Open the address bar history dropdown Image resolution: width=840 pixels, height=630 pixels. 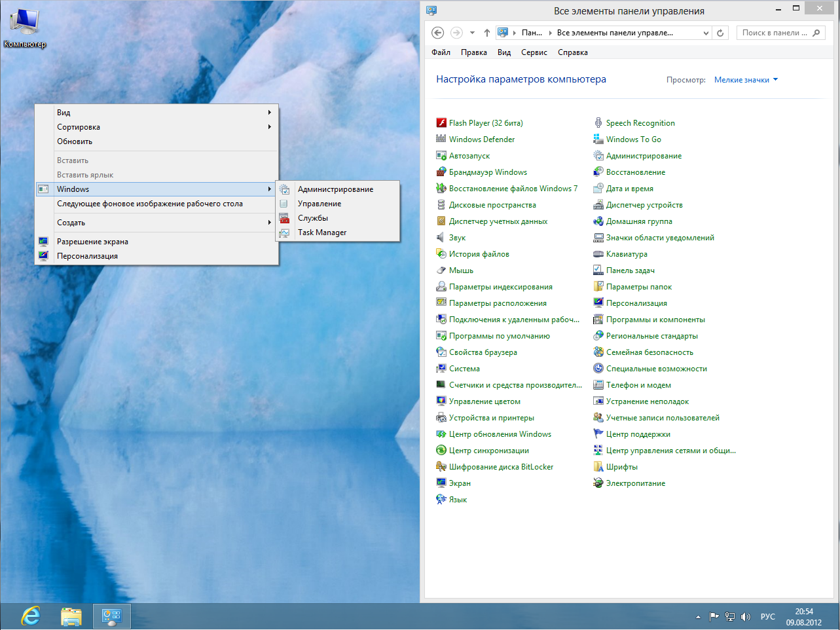click(706, 33)
